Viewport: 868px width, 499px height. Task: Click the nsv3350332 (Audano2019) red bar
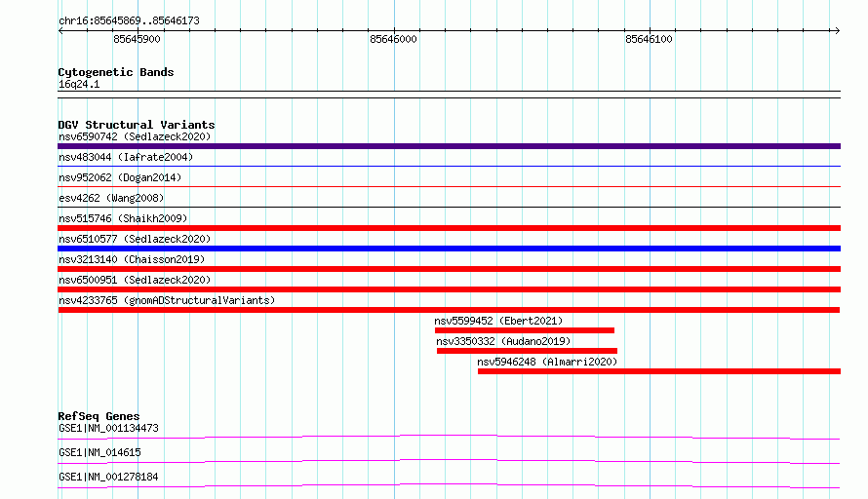pos(527,351)
